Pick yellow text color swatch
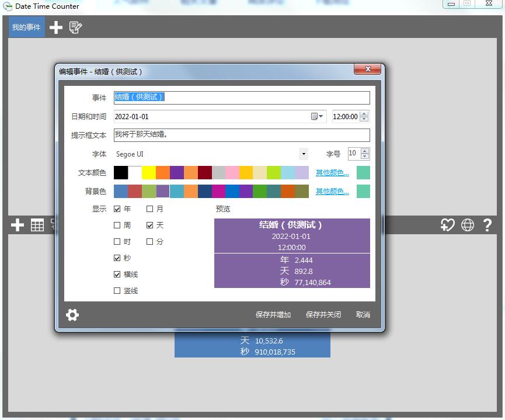This screenshot has width=505, height=420. click(x=149, y=173)
